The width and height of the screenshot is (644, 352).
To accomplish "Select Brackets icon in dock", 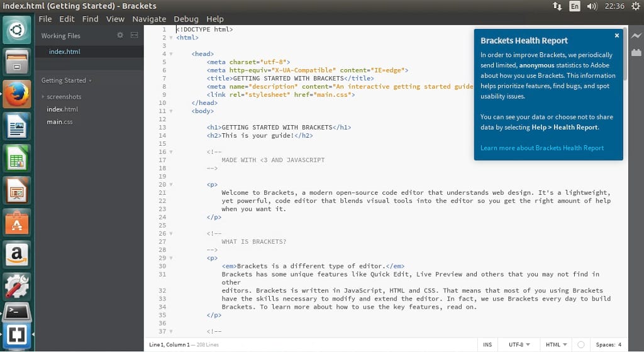I will point(17,336).
